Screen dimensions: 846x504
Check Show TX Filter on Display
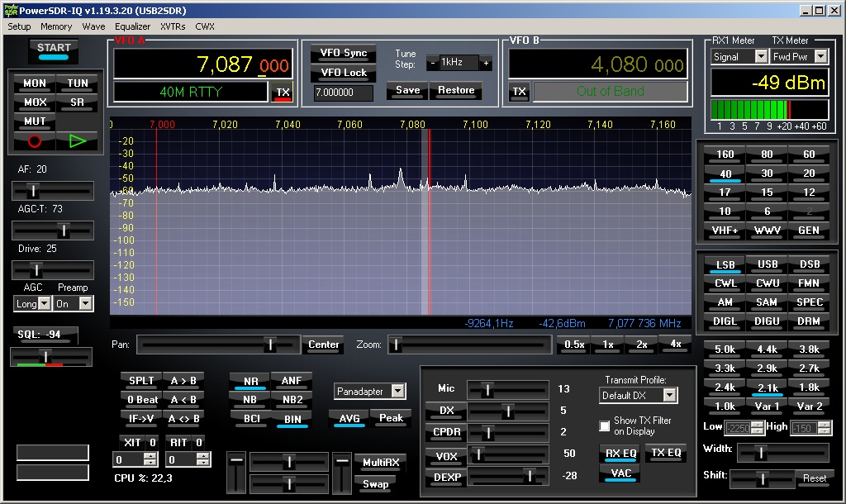tap(604, 426)
